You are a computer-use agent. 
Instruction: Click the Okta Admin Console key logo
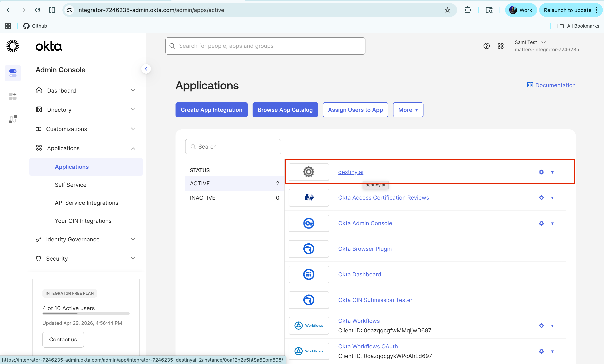(309, 223)
